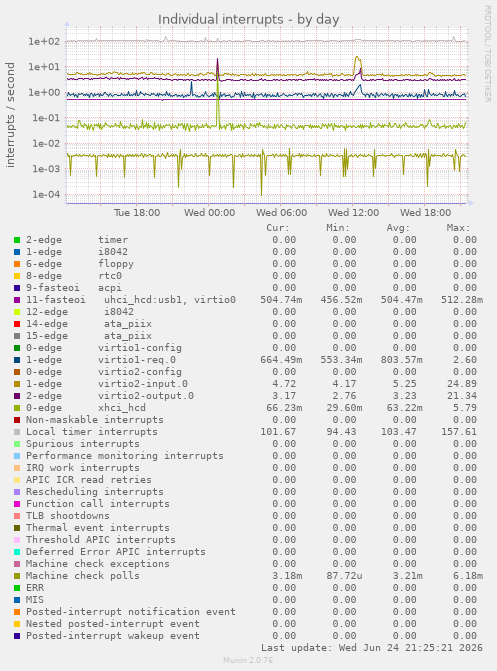Click the virtio2-input.0 legend label
The height and width of the screenshot is (671, 497).
[x=143, y=384]
